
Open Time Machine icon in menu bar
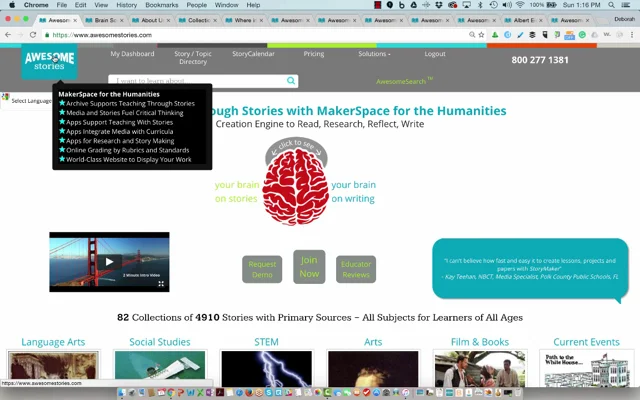[493, 5]
